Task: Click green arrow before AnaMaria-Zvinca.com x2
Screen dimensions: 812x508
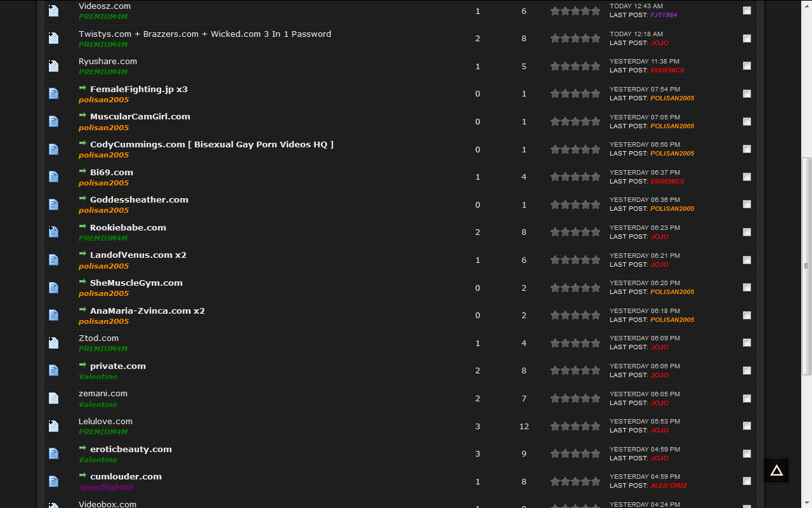Action: click(82, 310)
